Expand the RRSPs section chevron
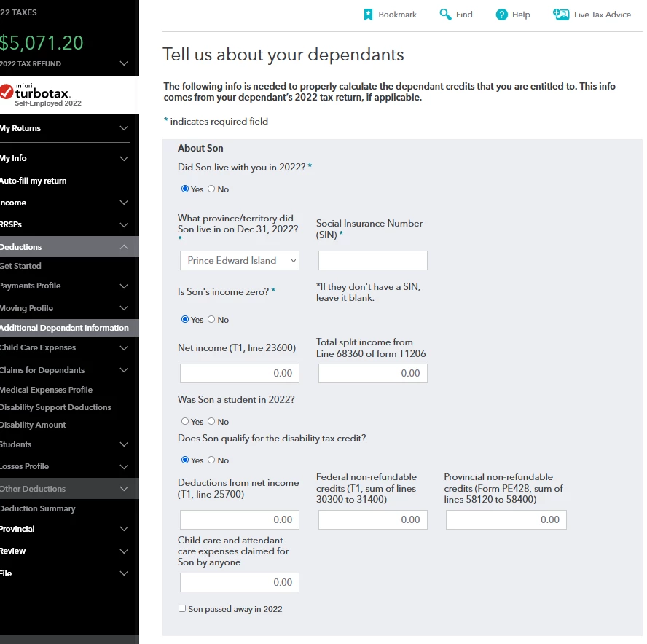647x644 pixels. click(x=124, y=225)
